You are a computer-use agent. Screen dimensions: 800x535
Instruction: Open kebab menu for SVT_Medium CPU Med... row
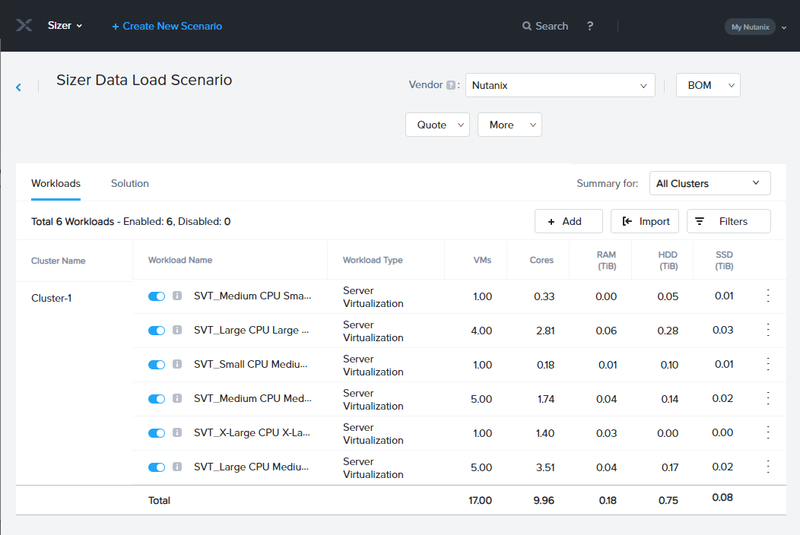[x=768, y=398]
